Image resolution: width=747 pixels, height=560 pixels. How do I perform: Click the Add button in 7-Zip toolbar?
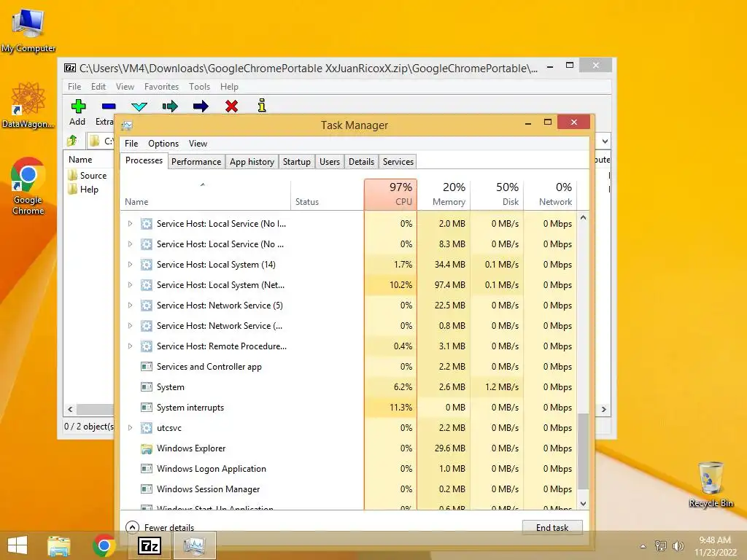77,112
